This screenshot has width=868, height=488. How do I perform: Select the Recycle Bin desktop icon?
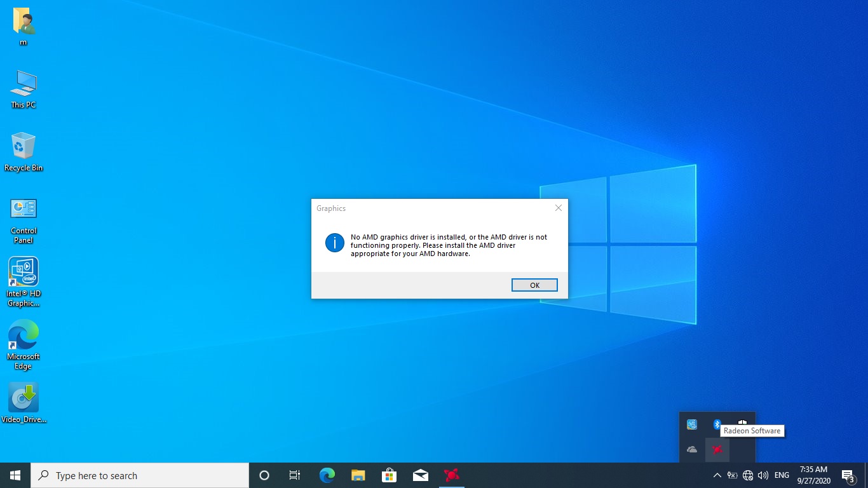point(24,152)
